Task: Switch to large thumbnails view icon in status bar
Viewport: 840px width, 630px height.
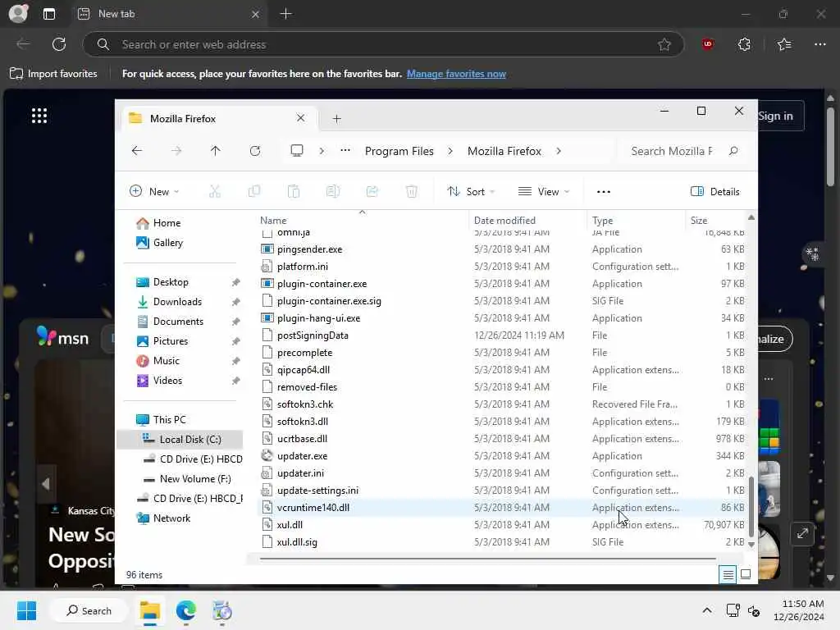Action: [746, 575]
